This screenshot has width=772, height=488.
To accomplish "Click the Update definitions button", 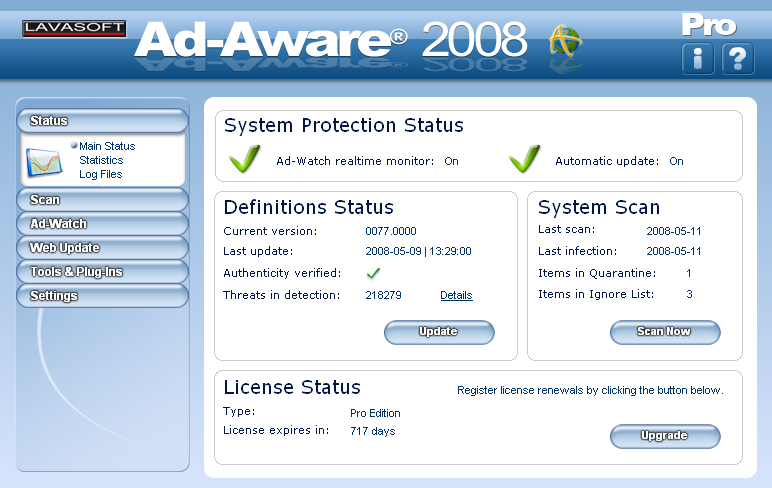I will pos(439,332).
